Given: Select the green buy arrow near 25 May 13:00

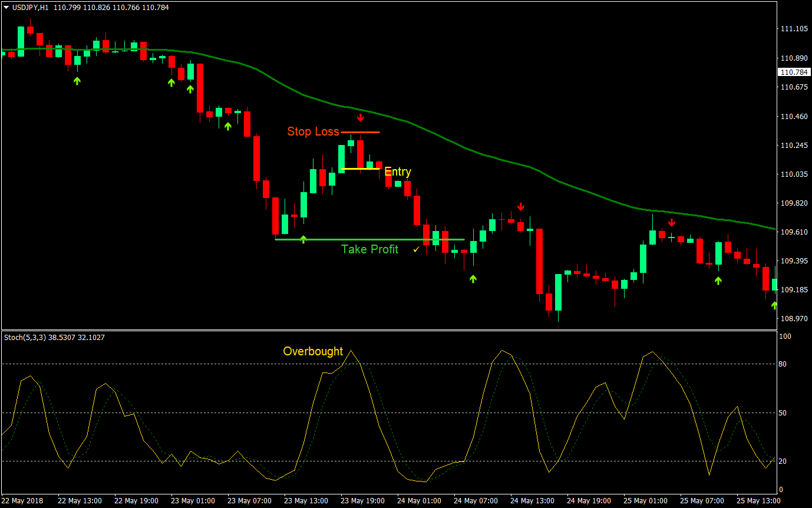Looking at the screenshot, I should [774, 305].
